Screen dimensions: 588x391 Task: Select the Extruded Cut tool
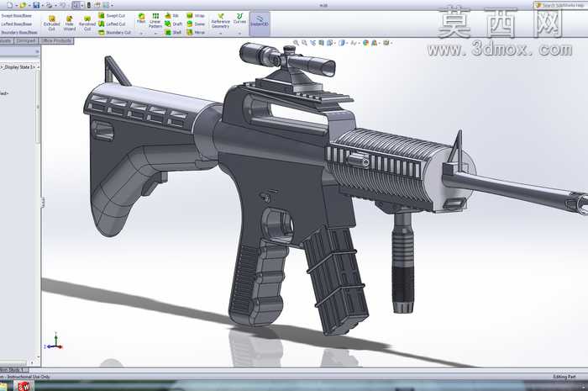pyautogui.click(x=52, y=24)
